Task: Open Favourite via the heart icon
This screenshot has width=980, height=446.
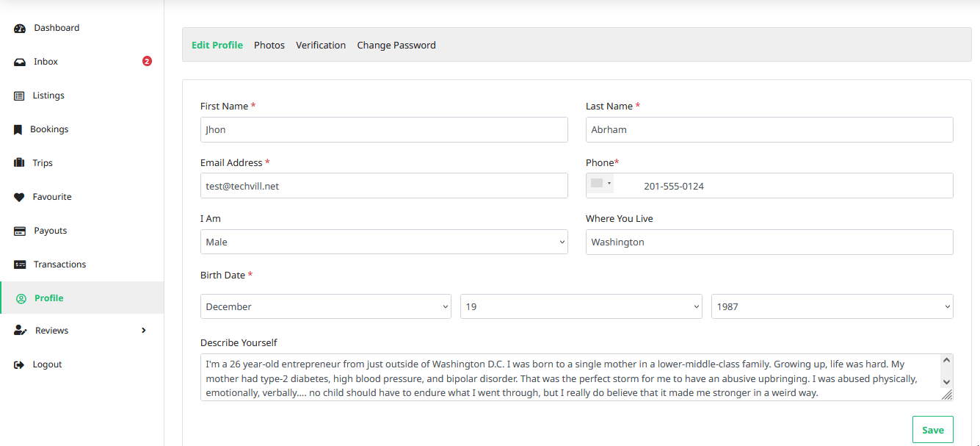Action: [19, 197]
